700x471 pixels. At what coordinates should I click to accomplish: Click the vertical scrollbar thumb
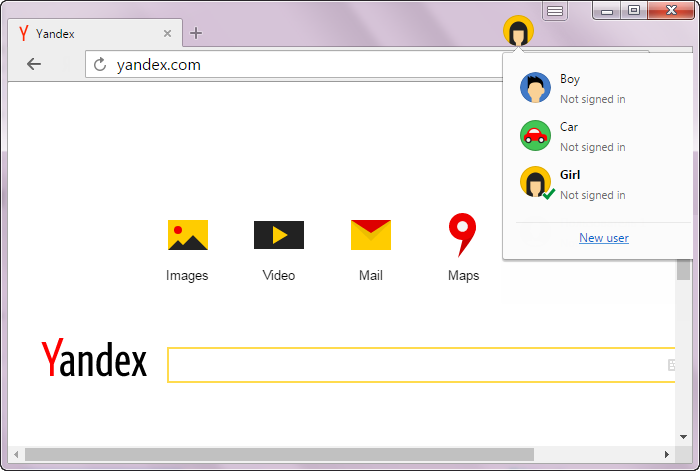tap(683, 270)
